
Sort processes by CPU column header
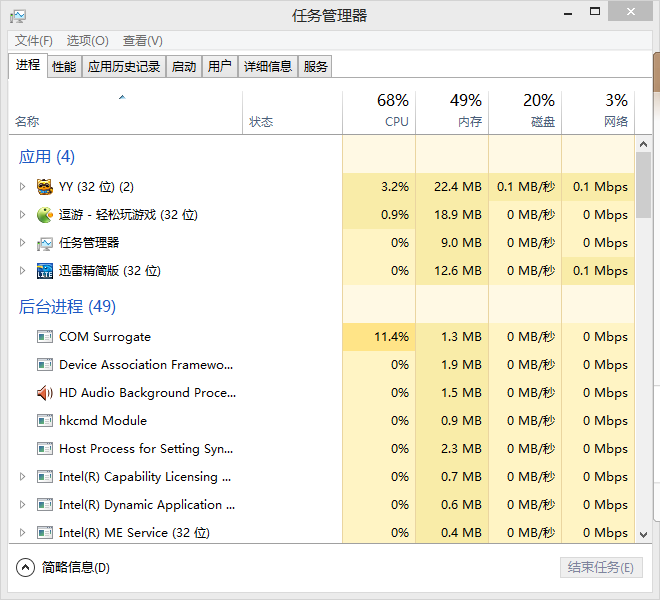pyautogui.click(x=379, y=111)
